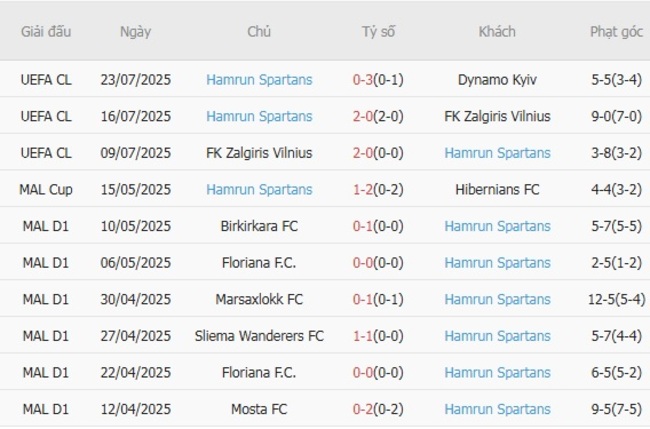Click the Giải đấu column header
This screenshot has height=429, width=650.
(x=46, y=31)
